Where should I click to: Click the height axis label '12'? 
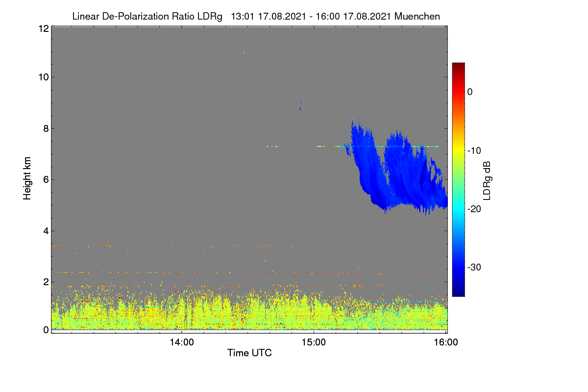43,28
